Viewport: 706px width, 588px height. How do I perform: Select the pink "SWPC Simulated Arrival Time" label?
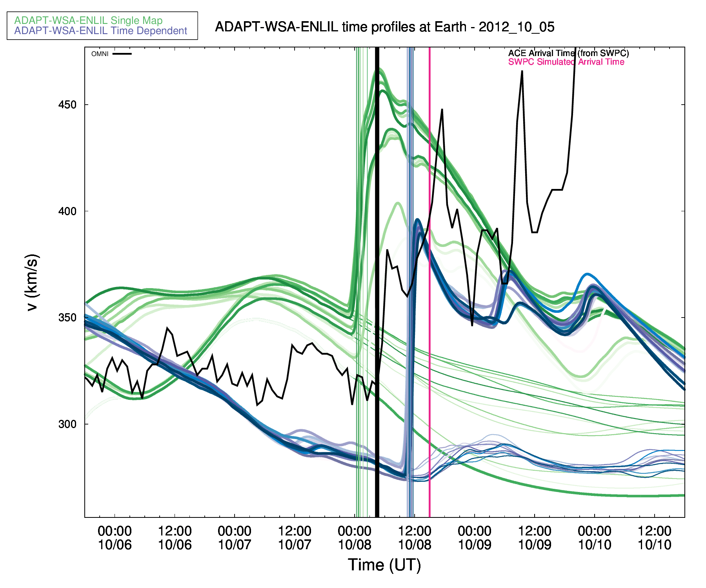tap(566, 62)
